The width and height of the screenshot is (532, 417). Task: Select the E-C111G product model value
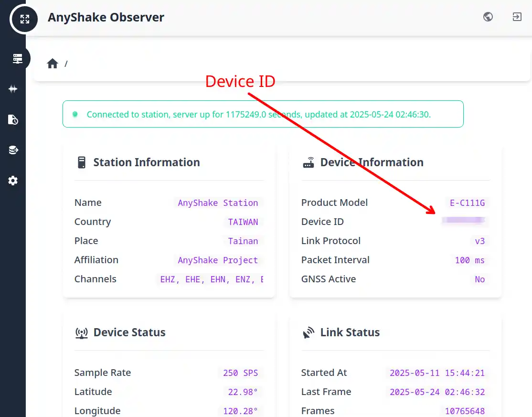(x=467, y=203)
